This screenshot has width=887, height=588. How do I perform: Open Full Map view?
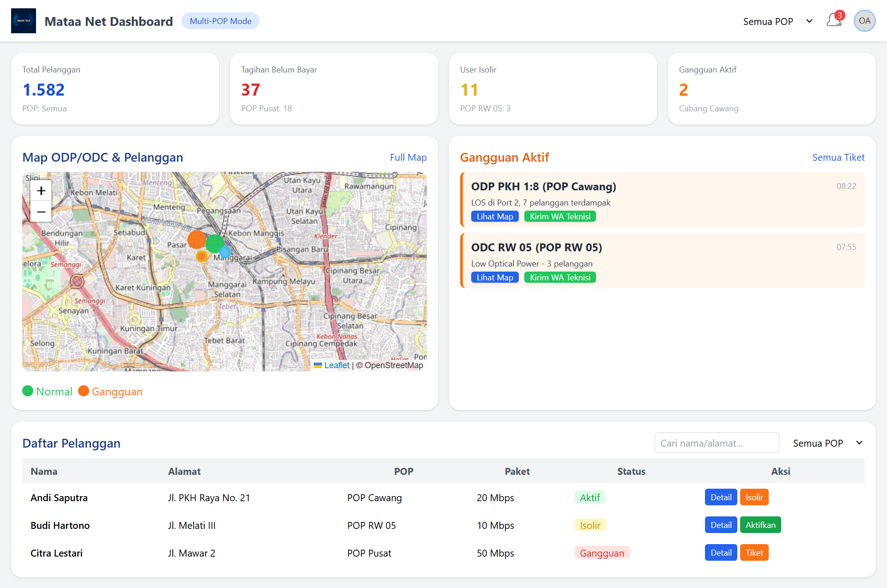408,157
